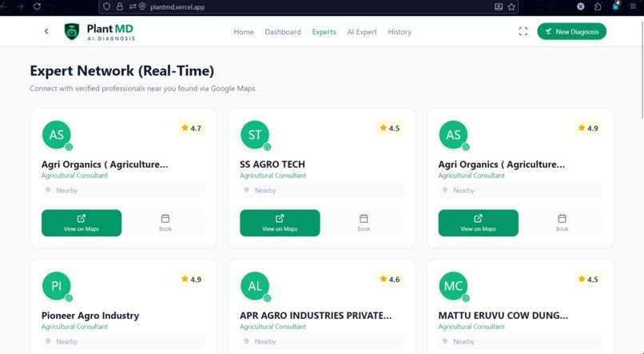Book the 4.9-rated Agri Organics consultant
The height and width of the screenshot is (354, 644).
click(x=562, y=223)
